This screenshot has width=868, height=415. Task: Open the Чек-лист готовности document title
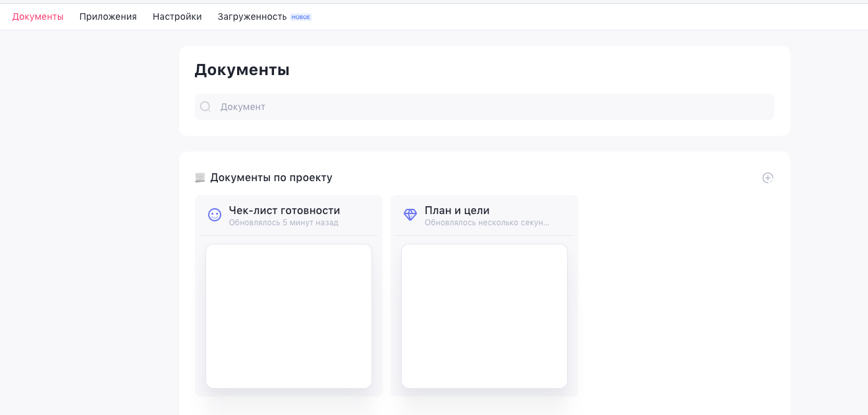285,210
